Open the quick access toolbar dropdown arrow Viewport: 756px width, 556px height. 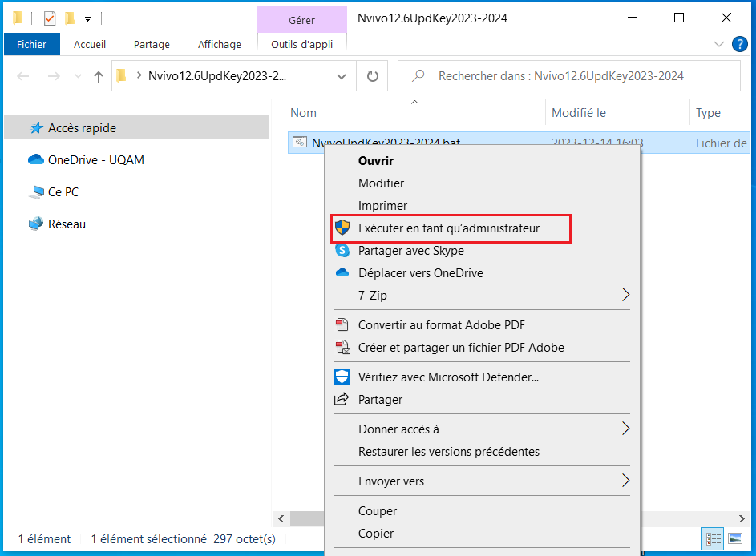pos(87,18)
